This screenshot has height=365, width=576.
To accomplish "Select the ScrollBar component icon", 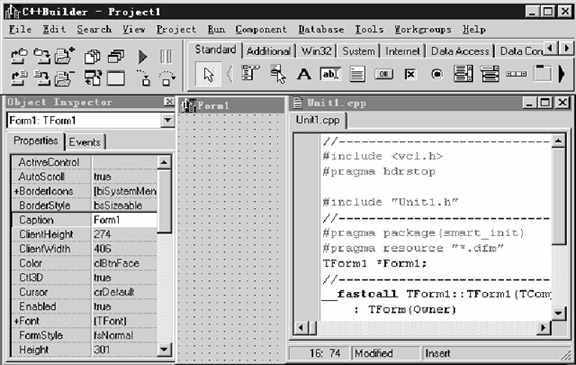I will point(516,75).
